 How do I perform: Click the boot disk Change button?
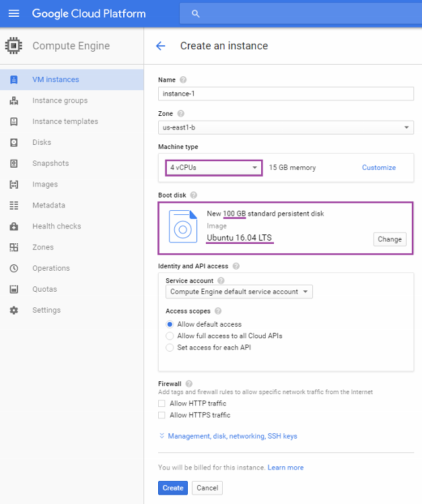coord(390,239)
